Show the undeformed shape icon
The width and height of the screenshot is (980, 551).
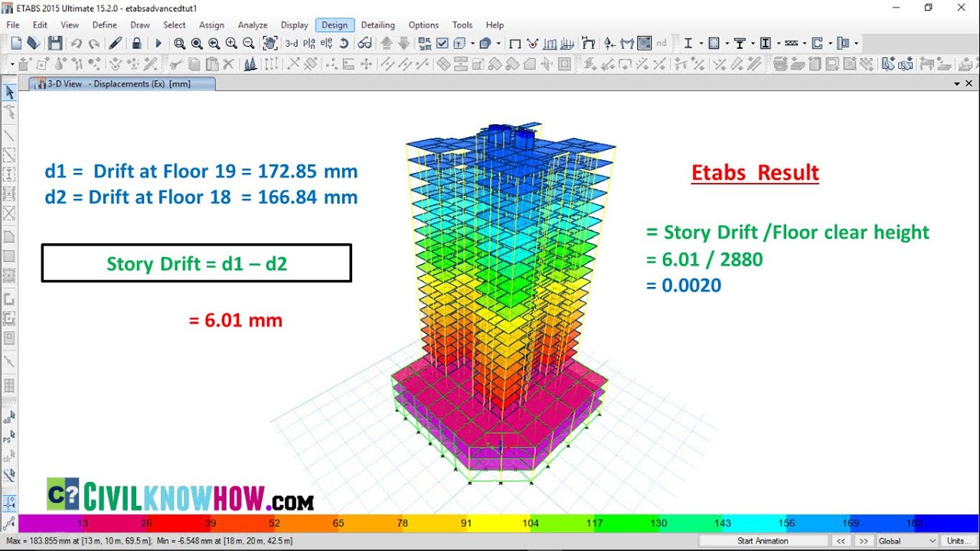[514, 44]
